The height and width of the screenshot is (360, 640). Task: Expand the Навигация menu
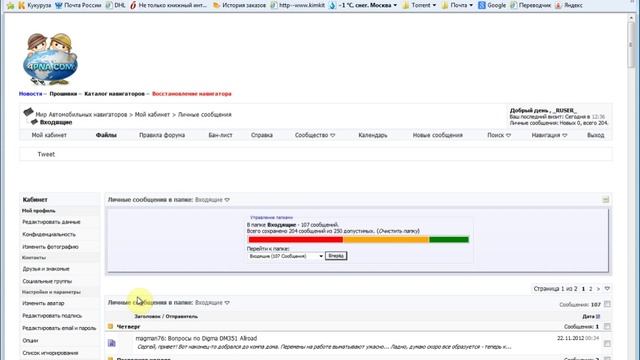[549, 135]
